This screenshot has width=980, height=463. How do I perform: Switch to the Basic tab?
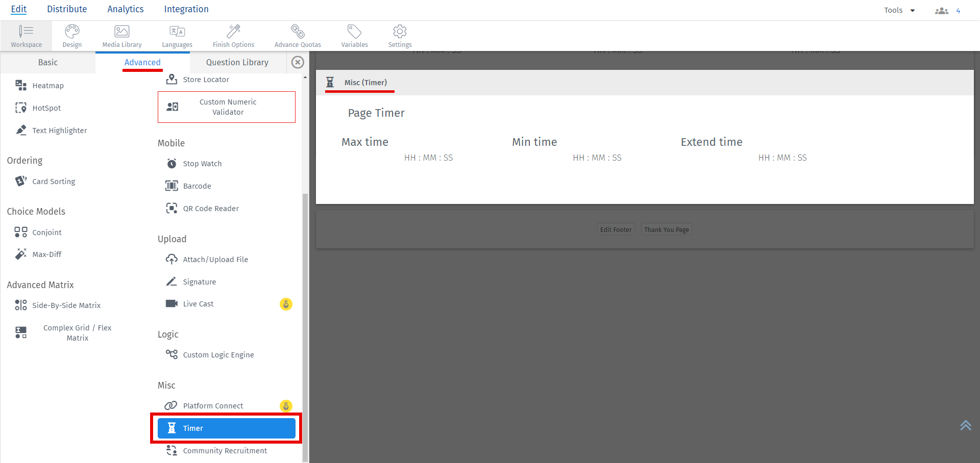coord(48,62)
